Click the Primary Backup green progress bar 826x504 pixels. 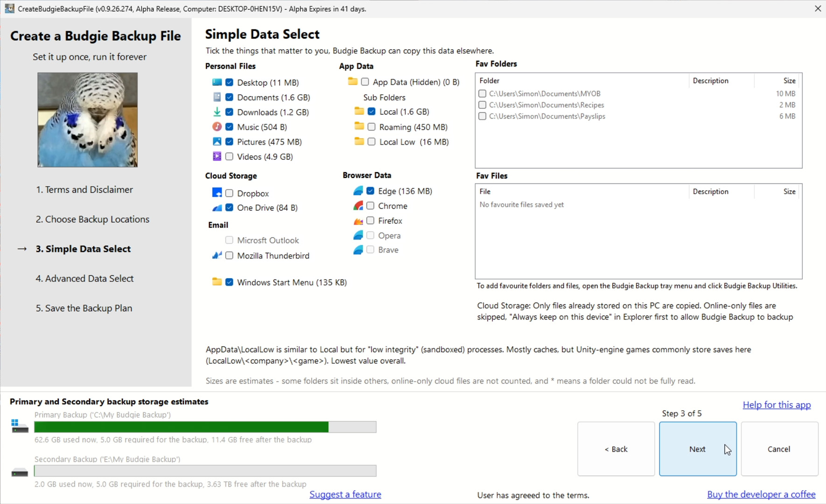205,427
